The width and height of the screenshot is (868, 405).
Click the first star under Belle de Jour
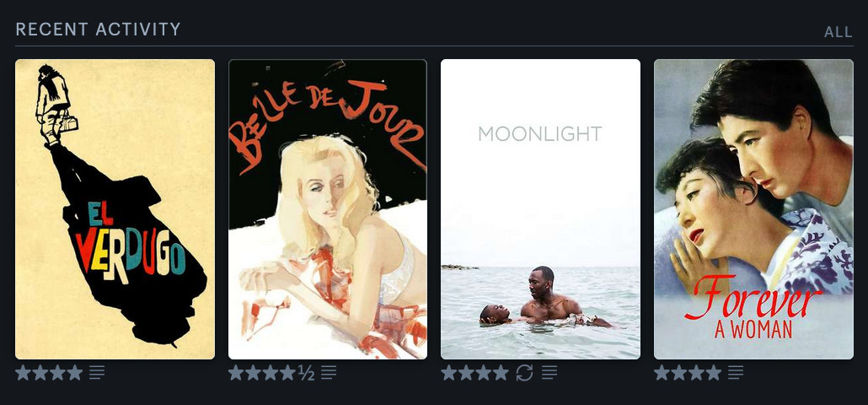[236, 372]
